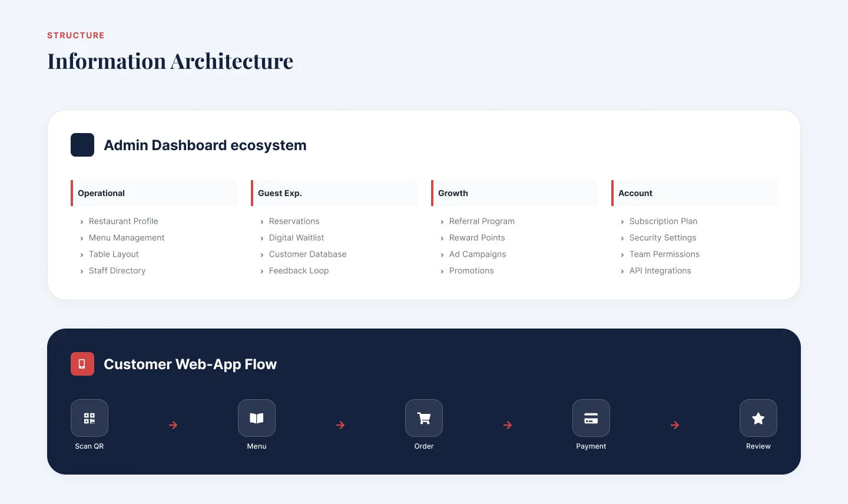Click the chevron beside Restaurant Profile

(x=82, y=222)
